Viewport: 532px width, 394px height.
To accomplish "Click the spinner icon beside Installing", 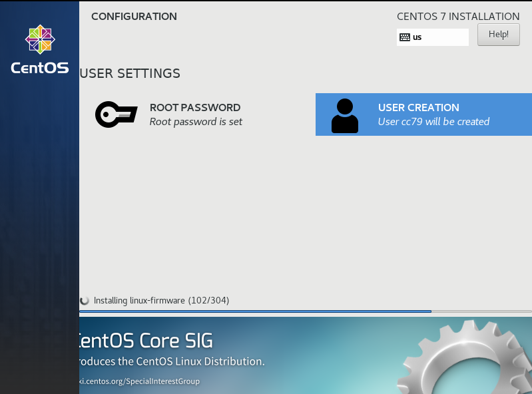I will [x=85, y=300].
